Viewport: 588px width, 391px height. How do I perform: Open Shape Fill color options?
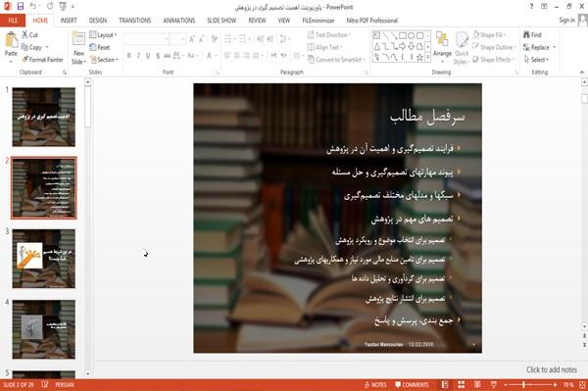(x=489, y=35)
